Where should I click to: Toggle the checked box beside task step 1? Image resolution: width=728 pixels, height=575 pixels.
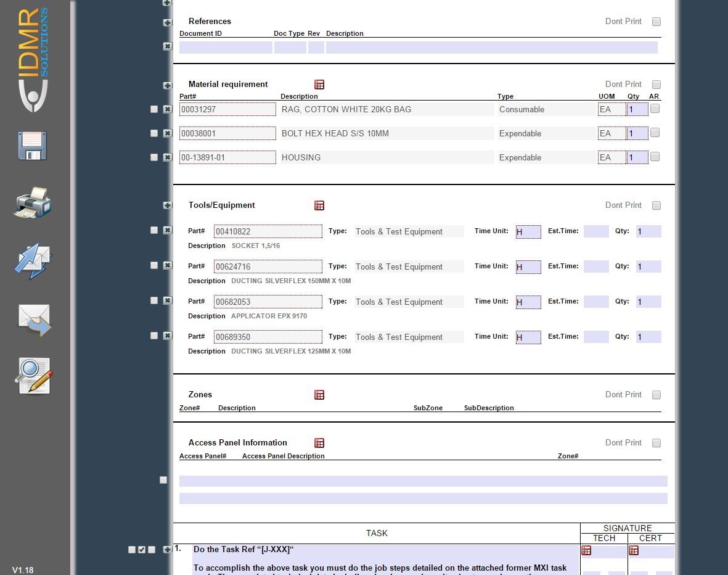(142, 550)
